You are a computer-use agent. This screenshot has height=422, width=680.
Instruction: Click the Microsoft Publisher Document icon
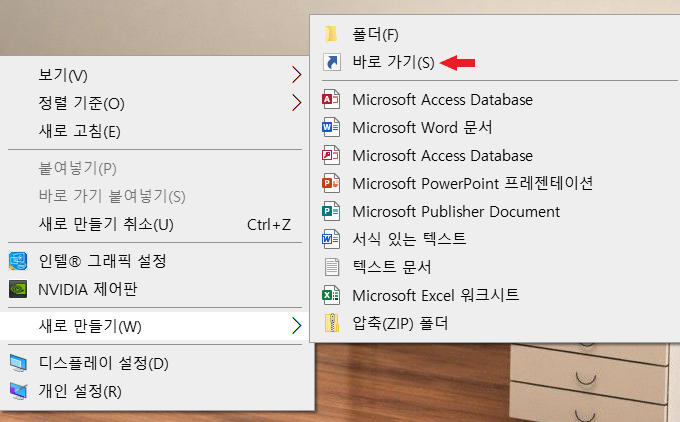331,212
